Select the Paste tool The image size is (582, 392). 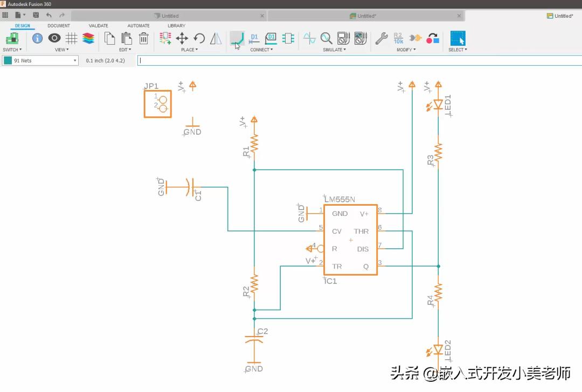[127, 38]
